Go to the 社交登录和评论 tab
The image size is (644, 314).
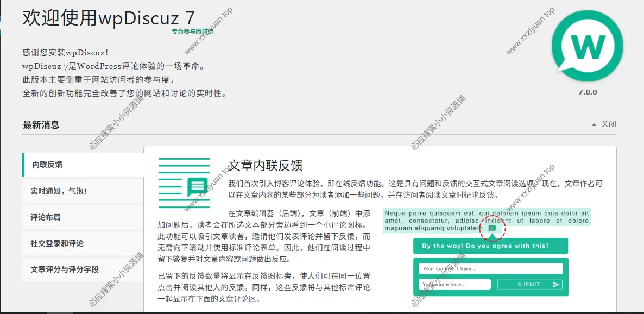click(x=57, y=243)
